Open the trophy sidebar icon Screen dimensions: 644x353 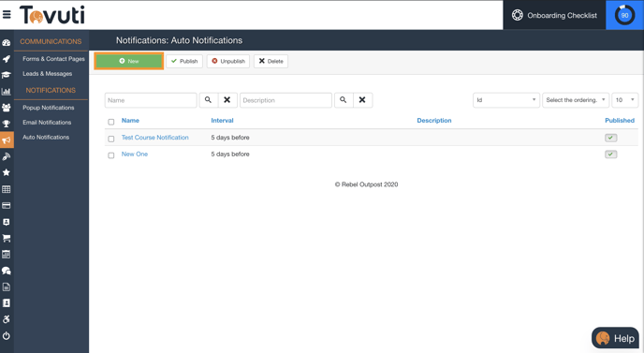(x=7, y=124)
